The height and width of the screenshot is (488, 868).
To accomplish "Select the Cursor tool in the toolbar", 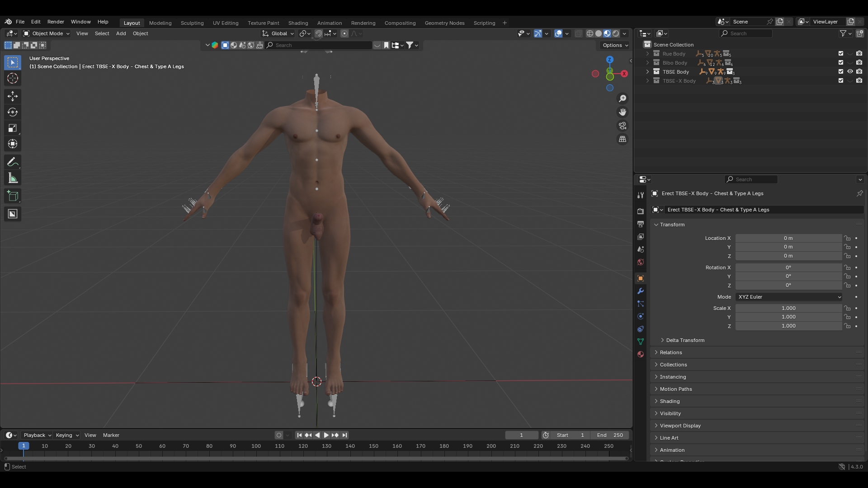I will pyautogui.click(x=13, y=78).
